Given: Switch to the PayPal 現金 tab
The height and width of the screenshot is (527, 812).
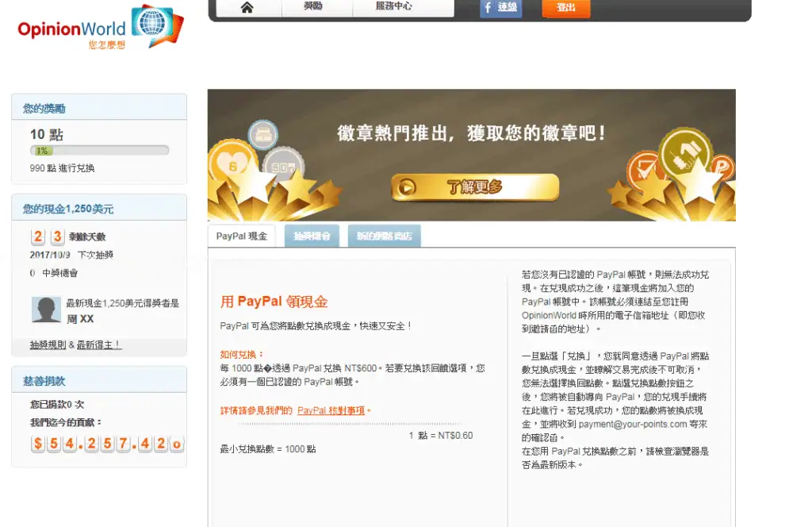Looking at the screenshot, I should 242,235.
